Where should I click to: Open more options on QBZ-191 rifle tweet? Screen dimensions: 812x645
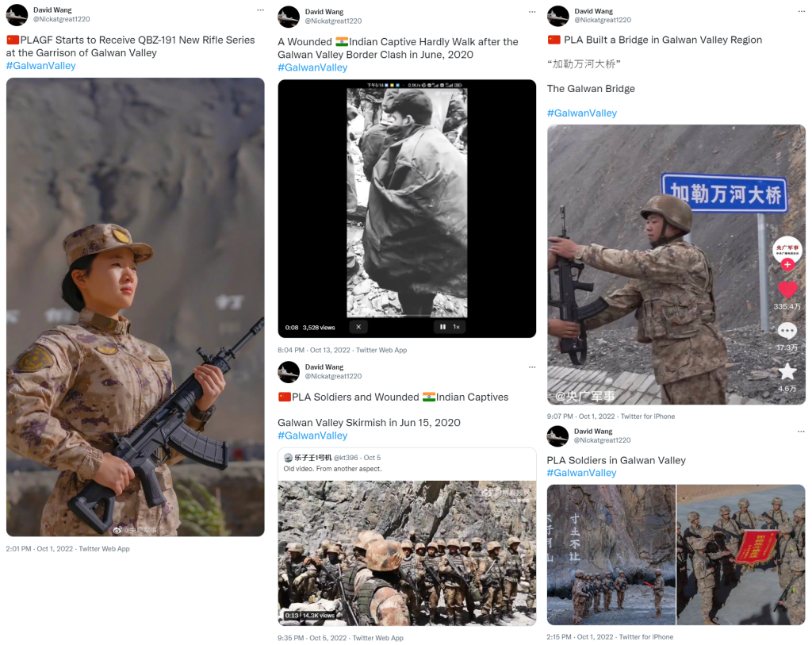click(260, 10)
